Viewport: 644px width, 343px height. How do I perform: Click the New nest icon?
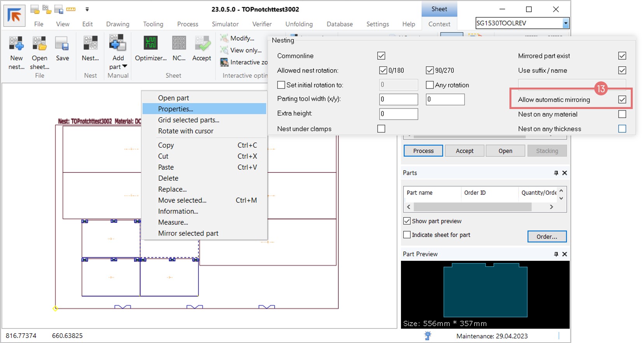point(16,44)
